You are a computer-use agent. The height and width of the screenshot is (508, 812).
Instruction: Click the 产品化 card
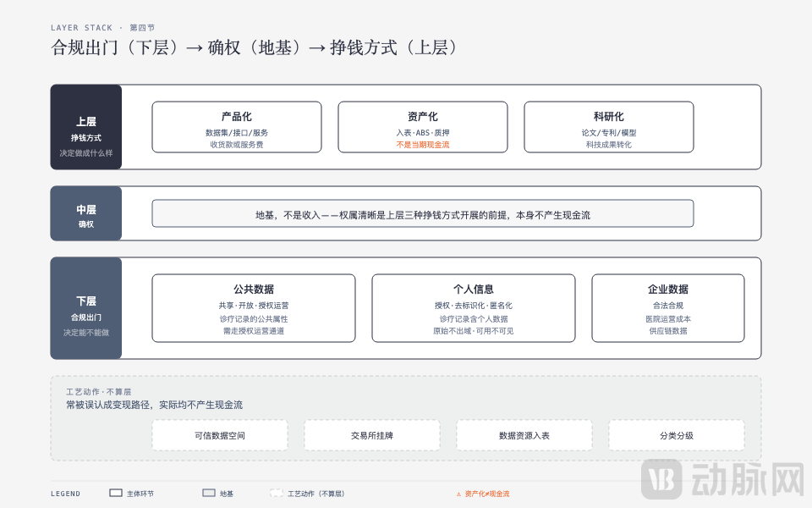(237, 127)
